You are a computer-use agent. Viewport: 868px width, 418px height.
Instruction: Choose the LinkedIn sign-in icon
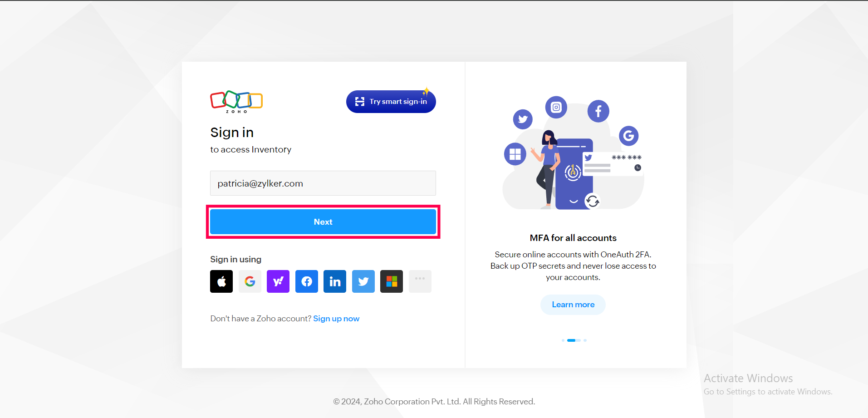click(334, 281)
